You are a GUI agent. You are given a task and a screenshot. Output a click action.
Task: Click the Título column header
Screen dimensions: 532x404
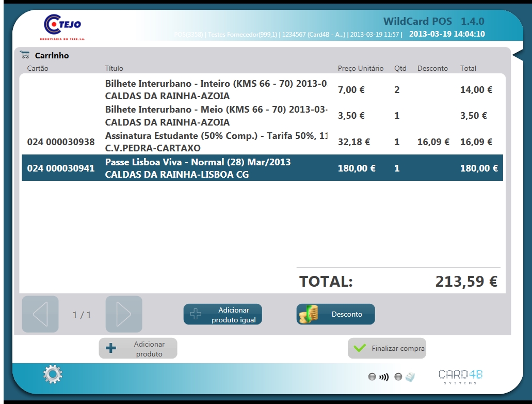coord(114,68)
